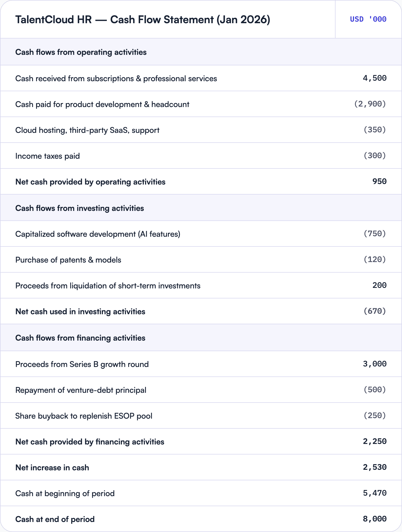Click Cash flows from financing activities header

point(201,337)
